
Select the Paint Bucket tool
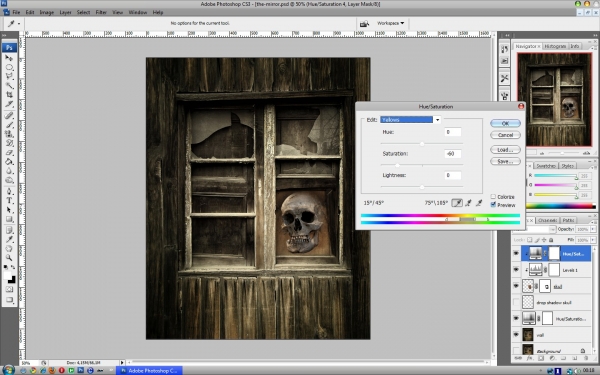(x=9, y=161)
